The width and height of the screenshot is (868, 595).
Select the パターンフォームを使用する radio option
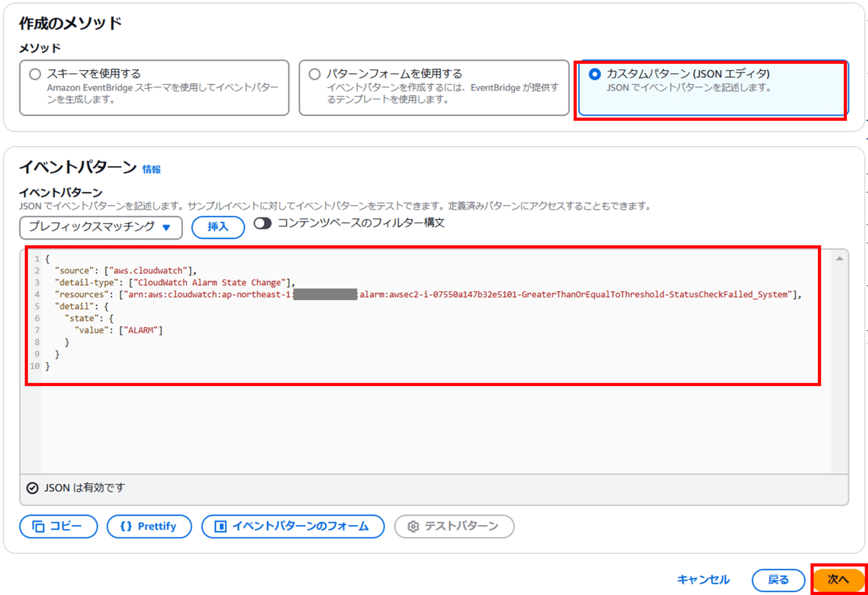point(315,74)
